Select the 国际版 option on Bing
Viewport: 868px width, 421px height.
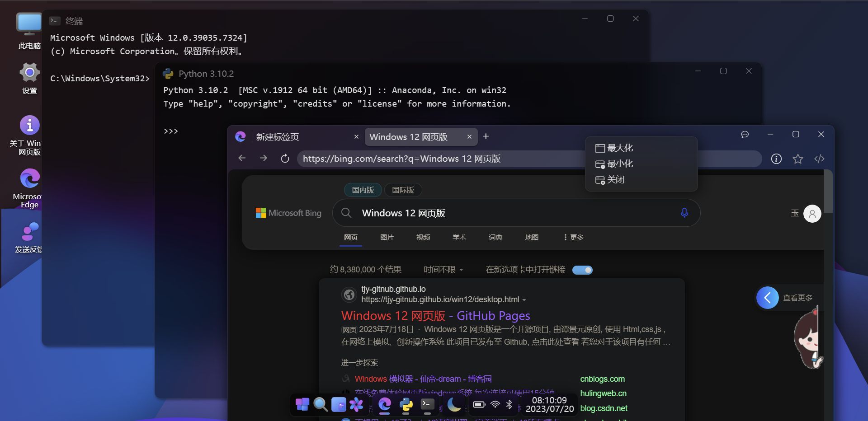(402, 190)
